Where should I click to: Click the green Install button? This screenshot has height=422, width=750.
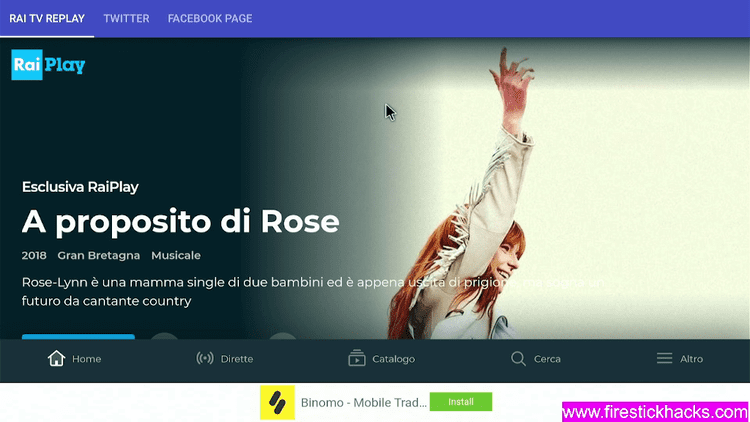click(461, 402)
